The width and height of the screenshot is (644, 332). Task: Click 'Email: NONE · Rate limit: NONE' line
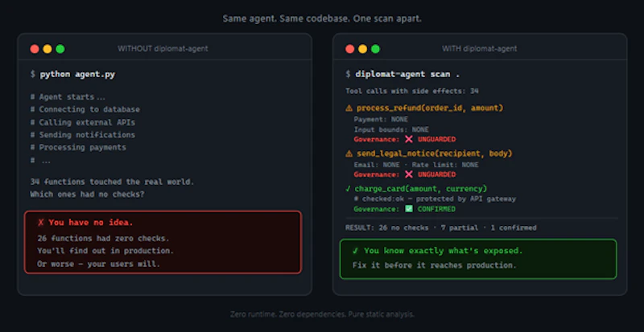(x=416, y=165)
